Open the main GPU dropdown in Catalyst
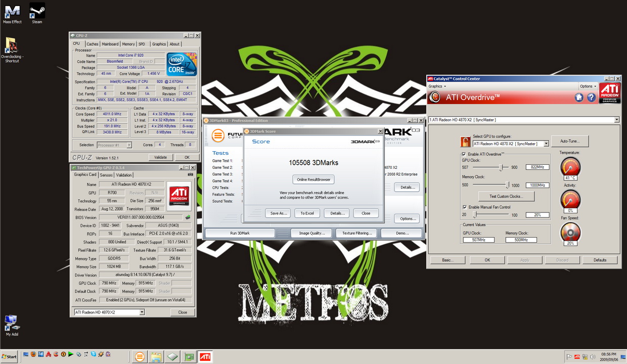 523,120
